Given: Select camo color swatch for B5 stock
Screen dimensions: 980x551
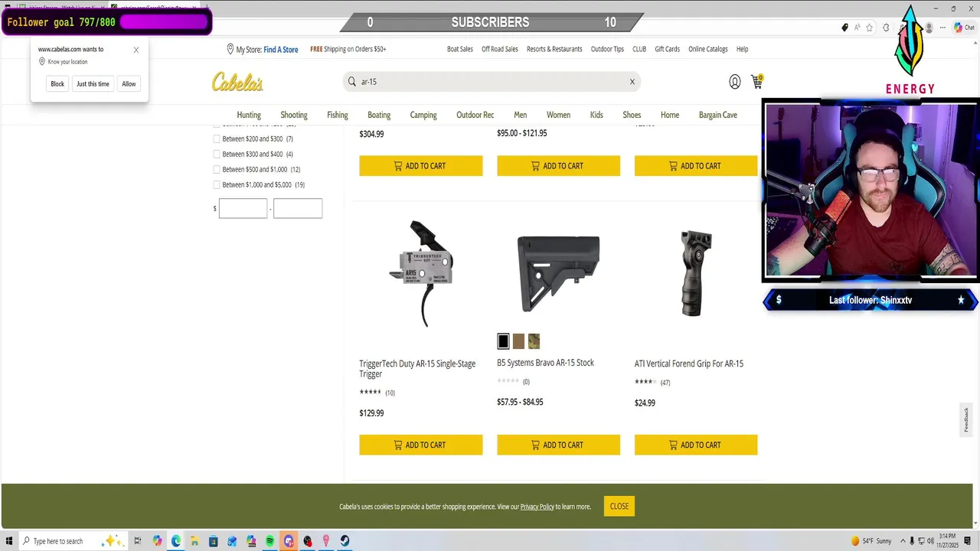Looking at the screenshot, I should [x=534, y=341].
